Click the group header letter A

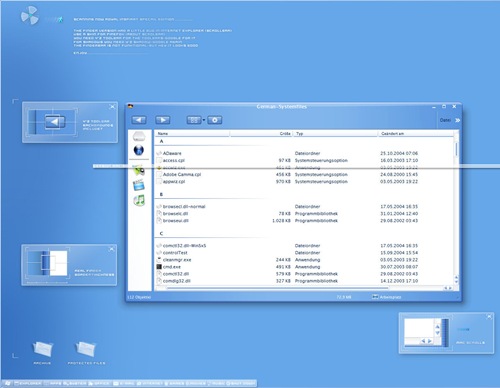(162, 141)
